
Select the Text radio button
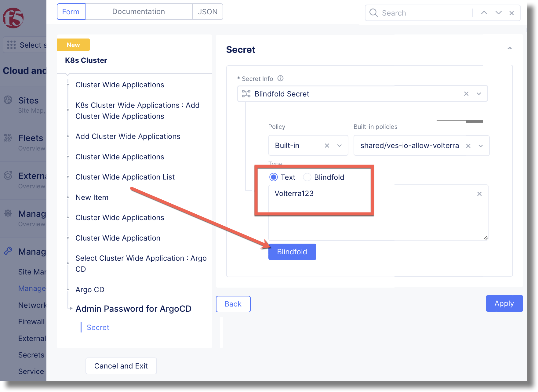(x=274, y=177)
